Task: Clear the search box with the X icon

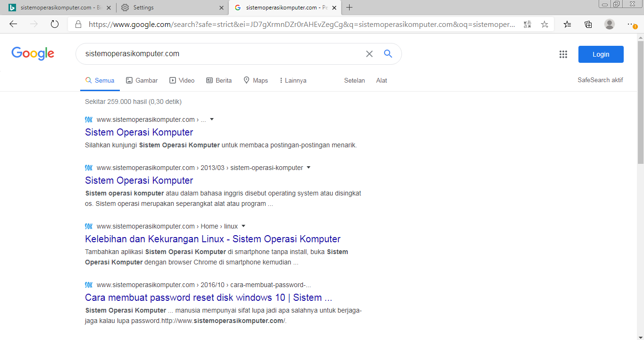Action: pos(369,54)
